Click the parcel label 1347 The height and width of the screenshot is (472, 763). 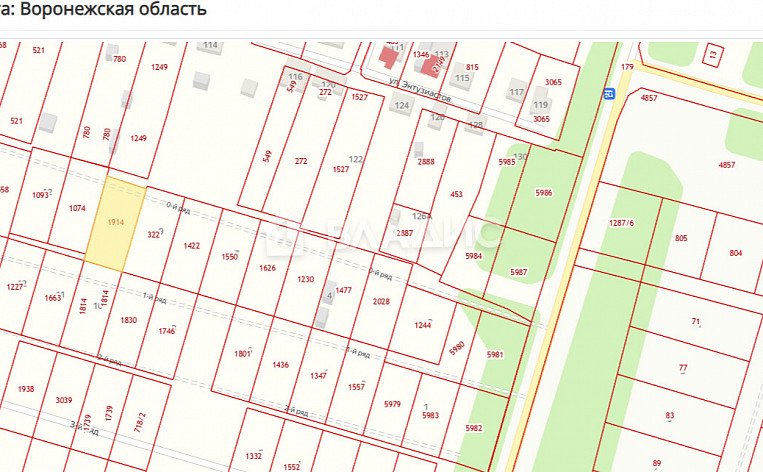(318, 376)
